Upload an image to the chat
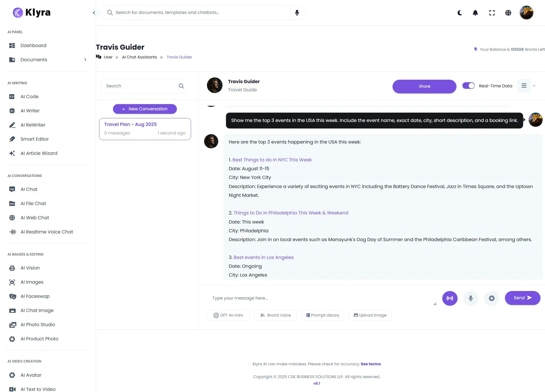The width and height of the screenshot is (545, 392). (x=370, y=315)
